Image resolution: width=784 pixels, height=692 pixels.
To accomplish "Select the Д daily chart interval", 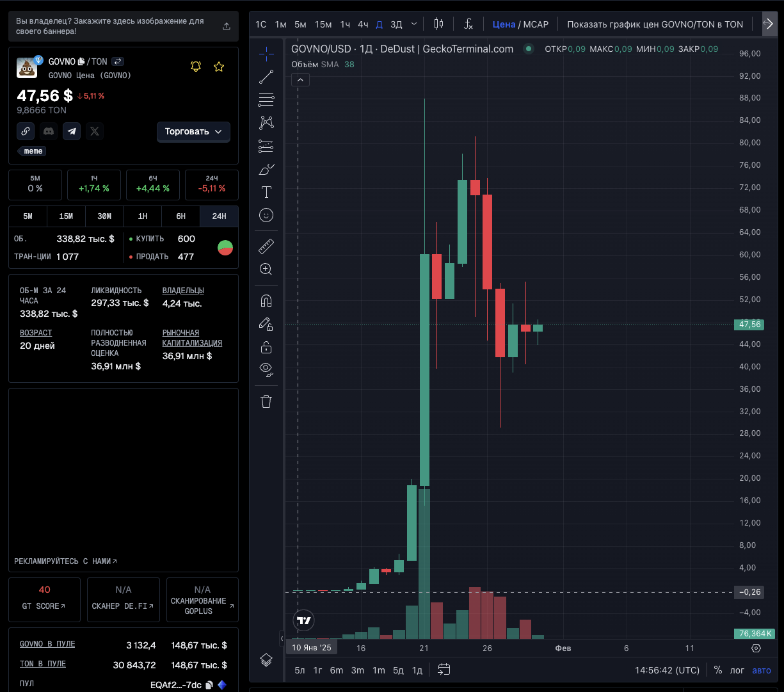I will click(379, 24).
